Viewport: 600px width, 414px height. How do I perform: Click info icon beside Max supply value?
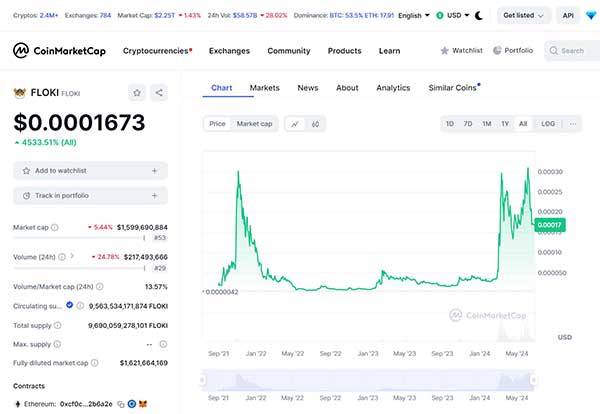pyautogui.click(x=163, y=344)
